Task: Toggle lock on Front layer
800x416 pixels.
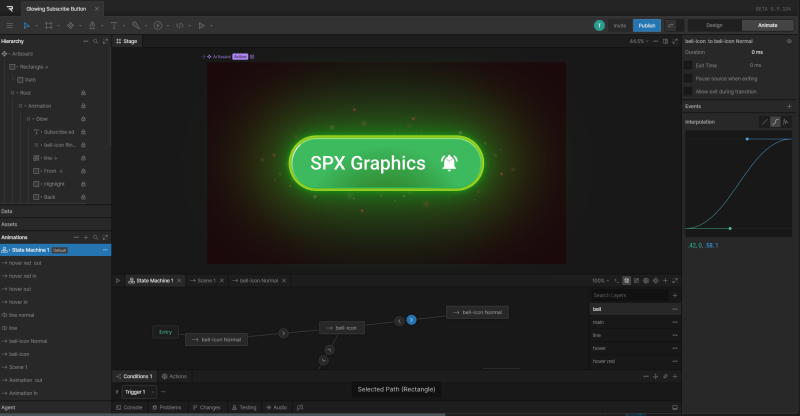Action: click(83, 171)
